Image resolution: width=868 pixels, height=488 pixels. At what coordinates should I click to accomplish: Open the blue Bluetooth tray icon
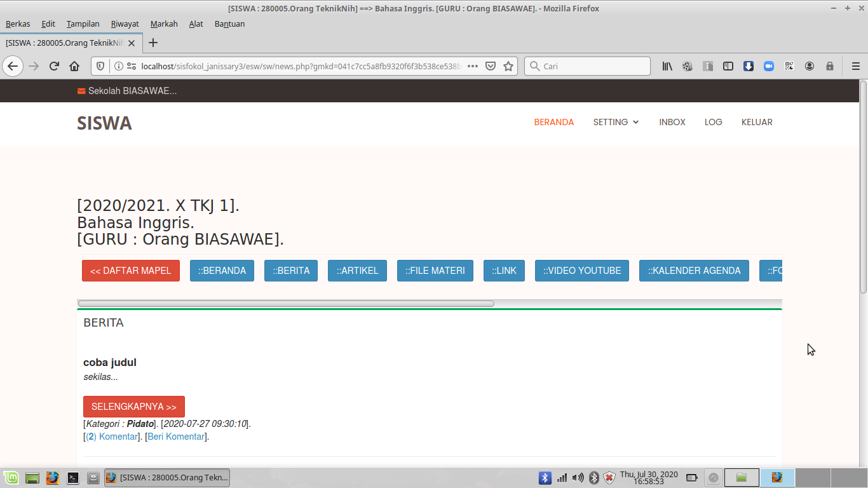[545, 478]
